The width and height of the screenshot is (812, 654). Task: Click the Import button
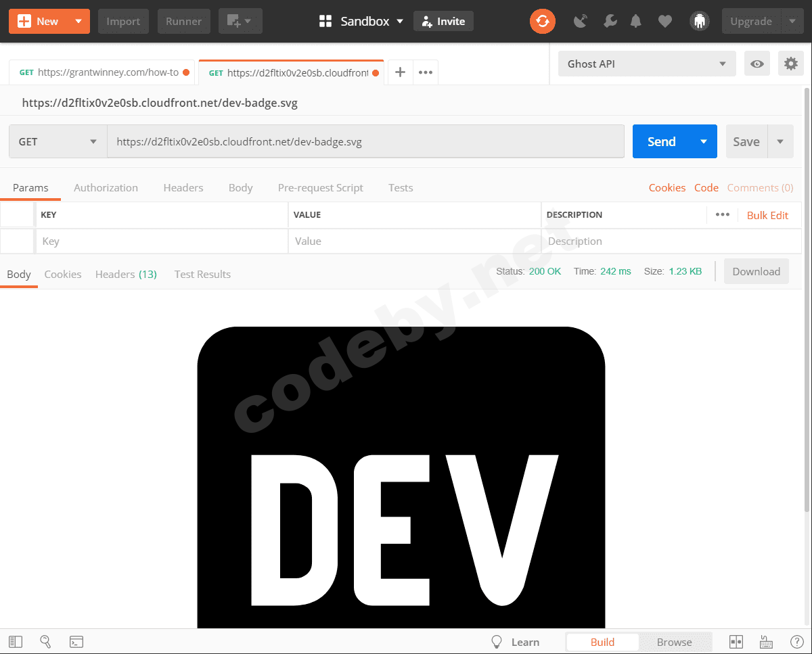point(123,21)
